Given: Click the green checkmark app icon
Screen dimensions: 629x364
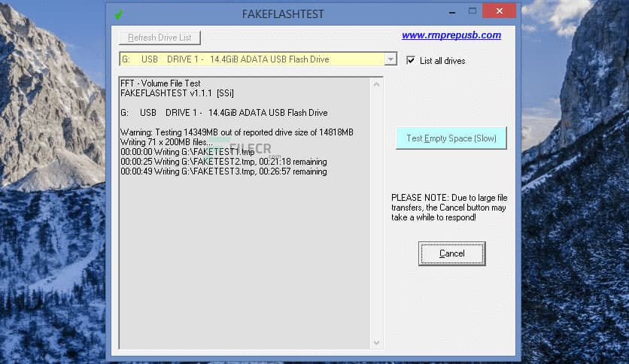Looking at the screenshot, I should click(x=119, y=15).
